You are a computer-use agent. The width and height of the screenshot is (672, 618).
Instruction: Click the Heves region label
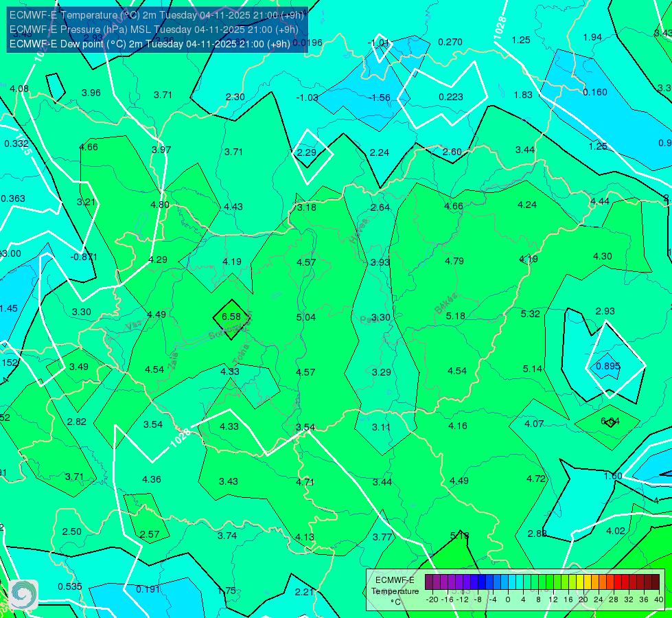pyautogui.click(x=359, y=231)
